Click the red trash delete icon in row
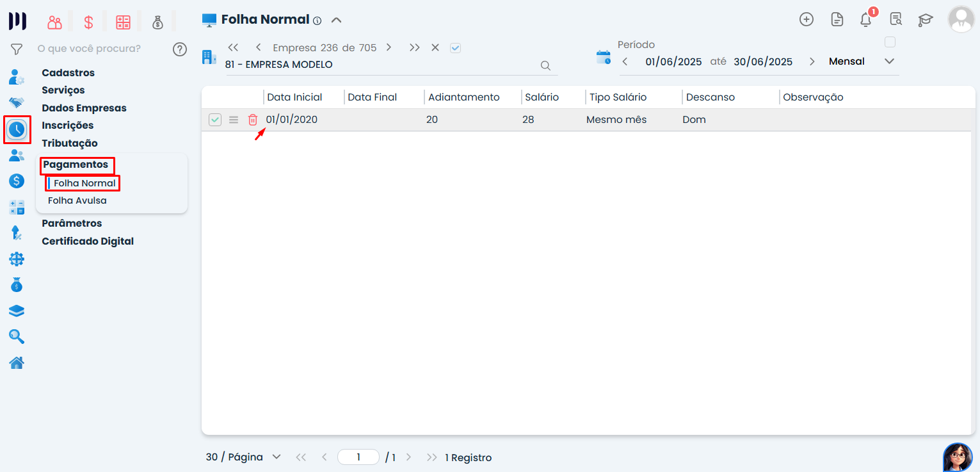 tap(253, 120)
